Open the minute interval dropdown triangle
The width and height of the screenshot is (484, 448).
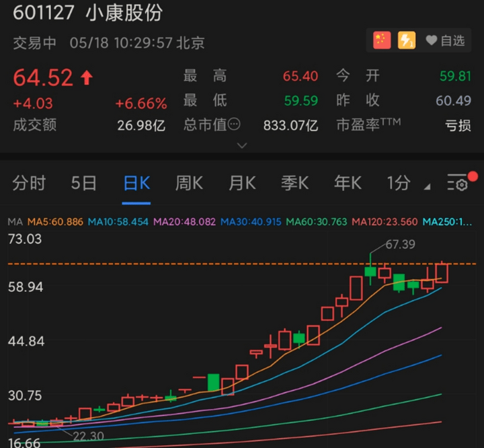[x=427, y=186]
